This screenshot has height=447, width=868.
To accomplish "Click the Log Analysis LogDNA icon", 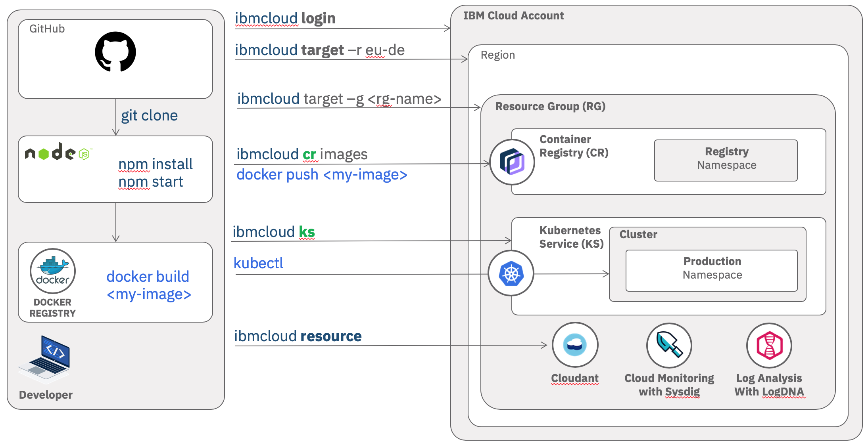I will click(x=769, y=346).
